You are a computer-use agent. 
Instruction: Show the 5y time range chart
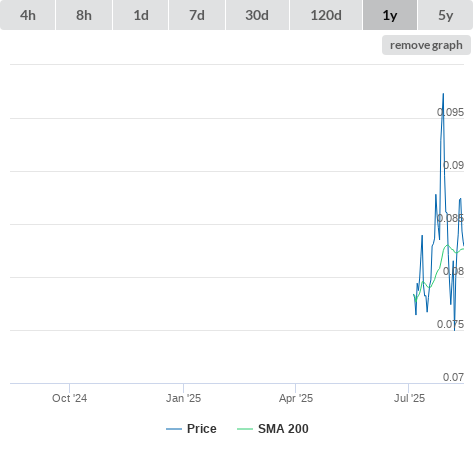445,15
